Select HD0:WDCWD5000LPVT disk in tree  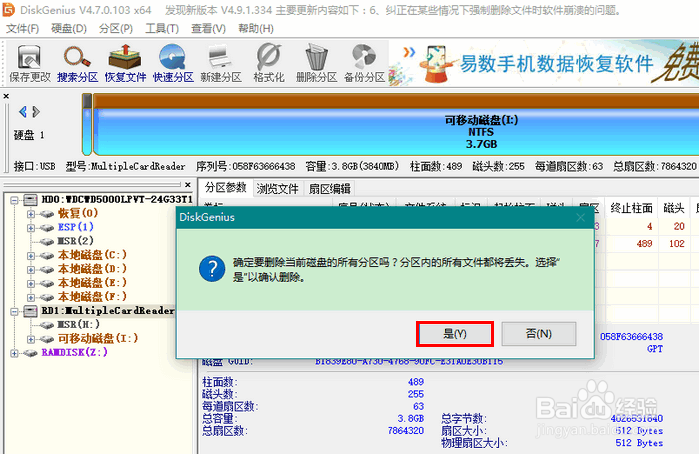[117, 199]
